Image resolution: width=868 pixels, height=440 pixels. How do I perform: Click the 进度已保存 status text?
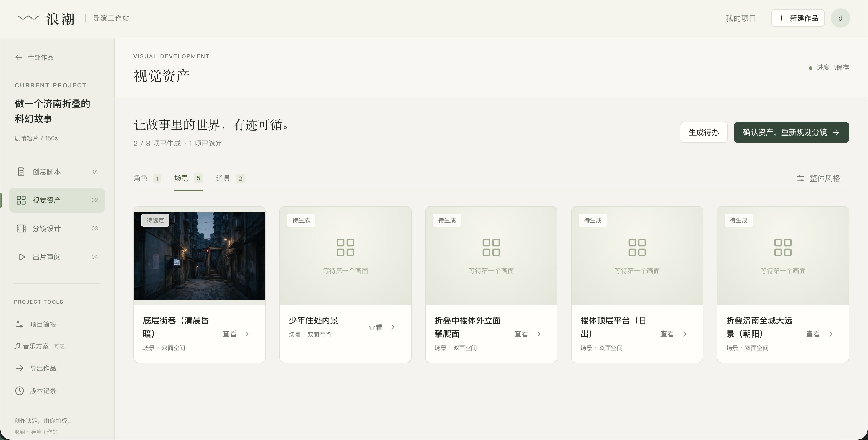pyautogui.click(x=833, y=68)
